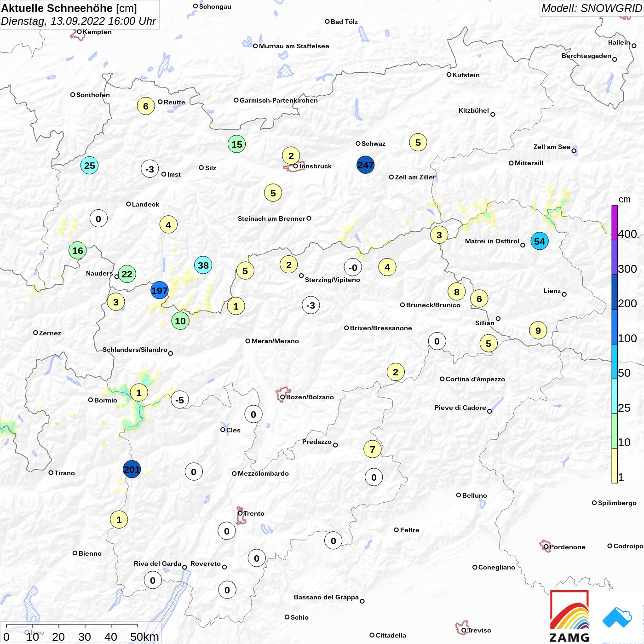Click the Mezzolombardo label
Image resolution: width=644 pixels, height=644 pixels.
[263, 473]
